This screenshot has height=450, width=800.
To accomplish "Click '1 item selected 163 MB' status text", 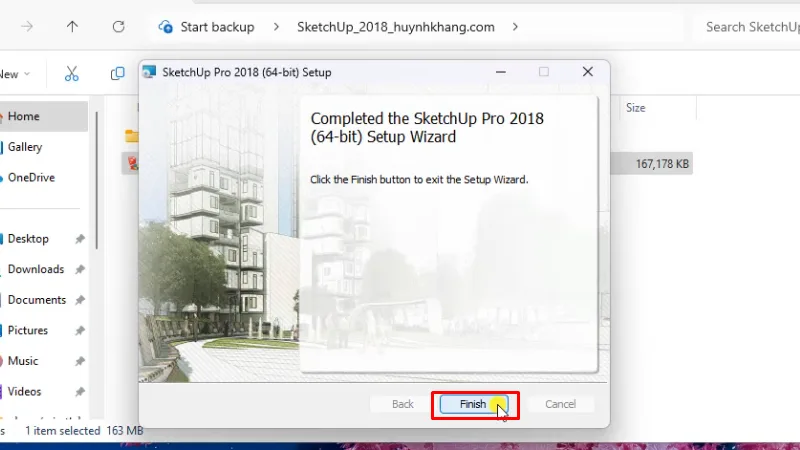I will (x=84, y=431).
